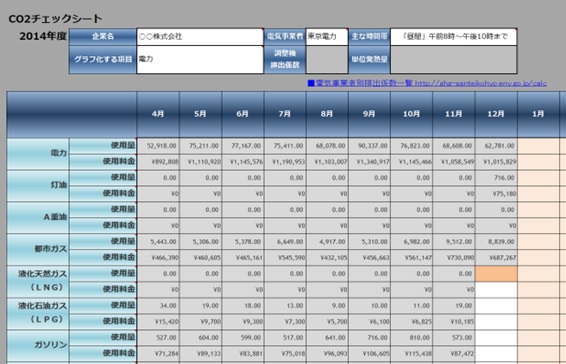Select electricity usage cell 52,918.00
The image size is (566, 364).
(x=158, y=146)
